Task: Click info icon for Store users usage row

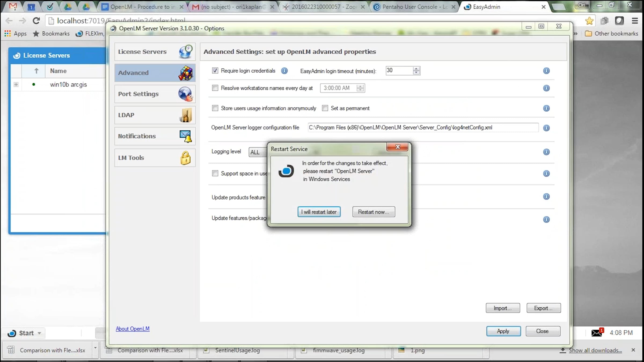Action: pos(546,108)
